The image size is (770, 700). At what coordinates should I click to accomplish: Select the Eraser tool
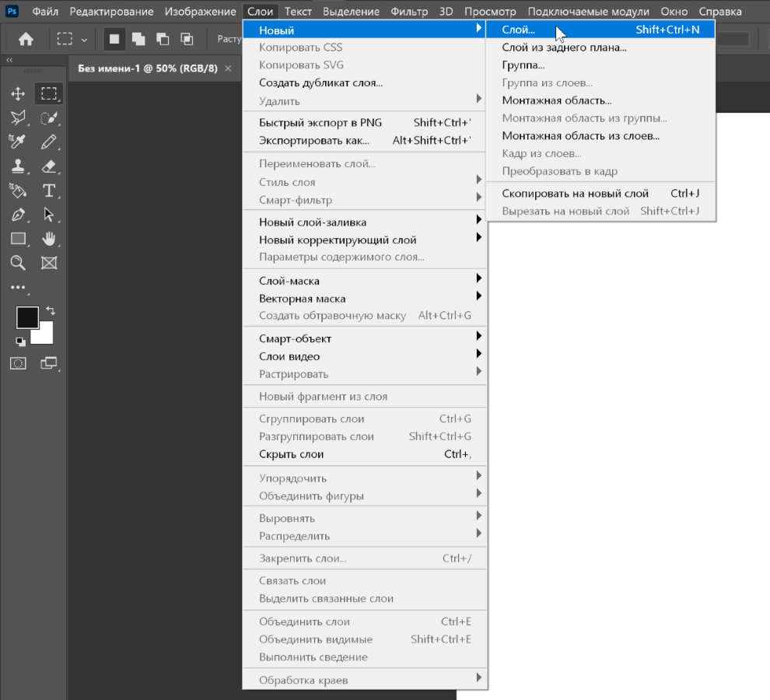click(x=49, y=166)
